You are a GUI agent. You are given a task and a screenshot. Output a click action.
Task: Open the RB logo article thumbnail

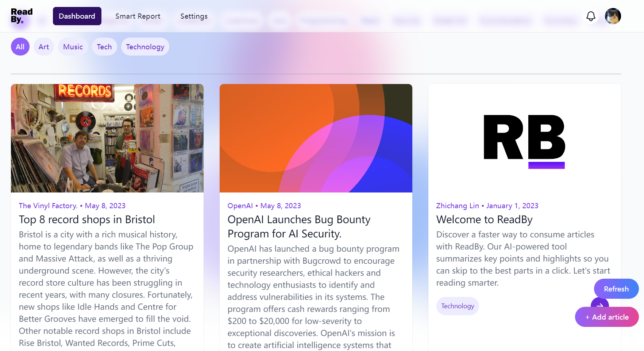point(525,138)
